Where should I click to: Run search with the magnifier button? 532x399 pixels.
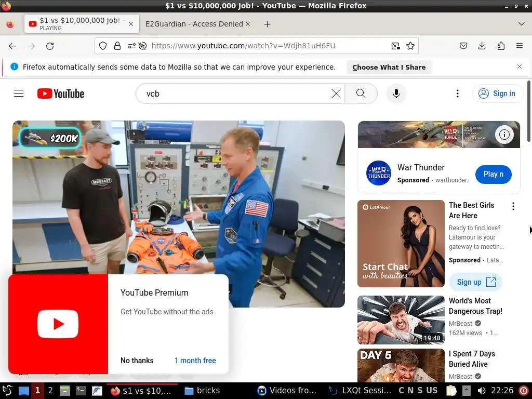coord(361,94)
